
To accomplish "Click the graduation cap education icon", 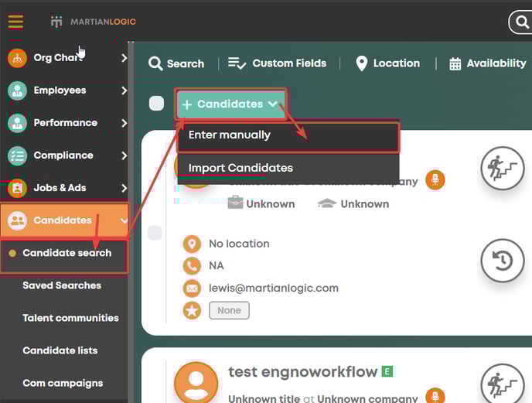I will (x=327, y=203).
